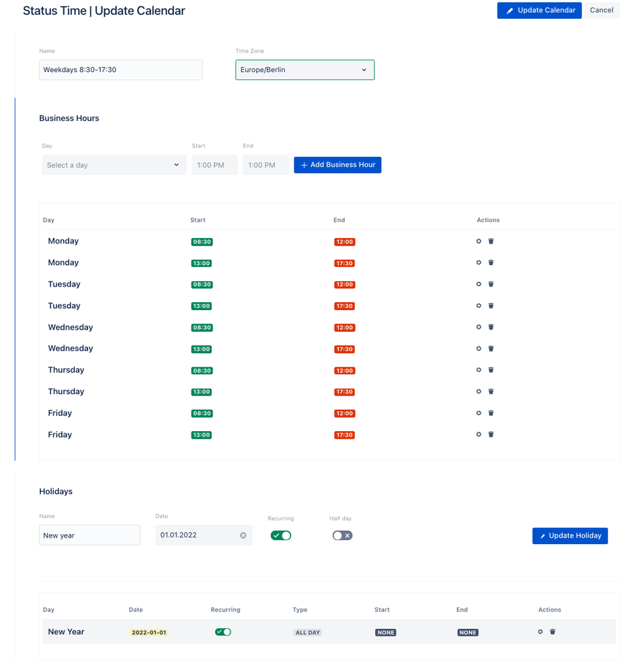
Task: Edit the New Year holiday entry
Action: [x=541, y=632]
